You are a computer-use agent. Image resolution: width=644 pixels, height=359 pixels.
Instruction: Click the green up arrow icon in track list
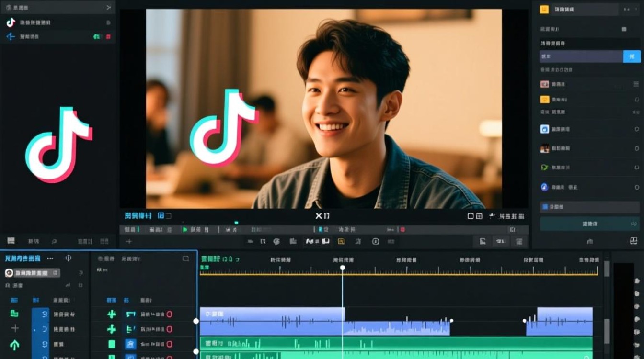pos(14,344)
